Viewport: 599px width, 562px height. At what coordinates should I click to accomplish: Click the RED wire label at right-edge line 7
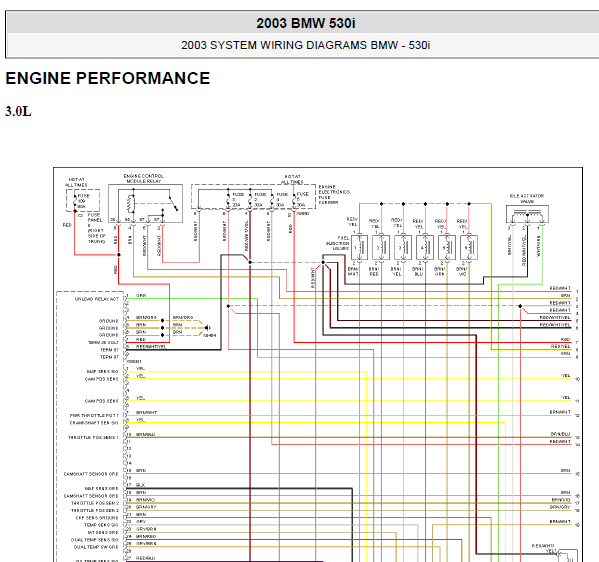(x=565, y=339)
